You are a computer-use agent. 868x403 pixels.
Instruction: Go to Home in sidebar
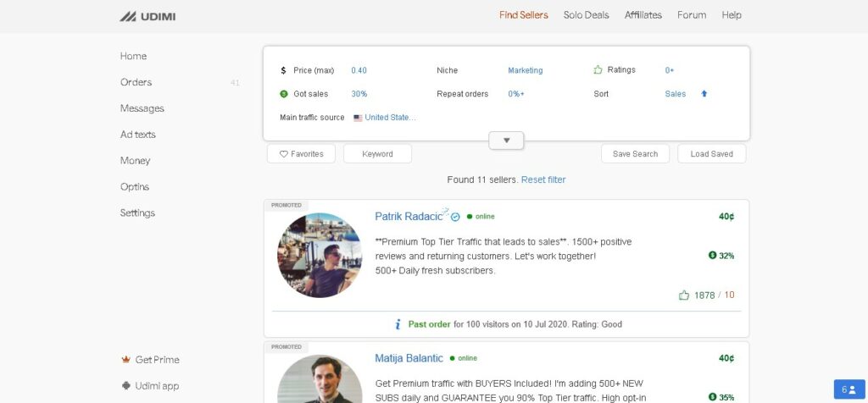pos(133,56)
